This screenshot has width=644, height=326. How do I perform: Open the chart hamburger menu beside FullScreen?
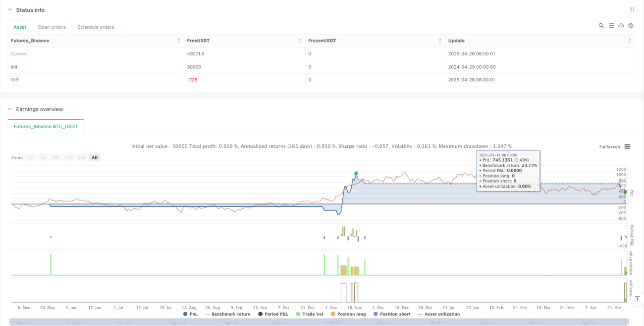(x=627, y=146)
